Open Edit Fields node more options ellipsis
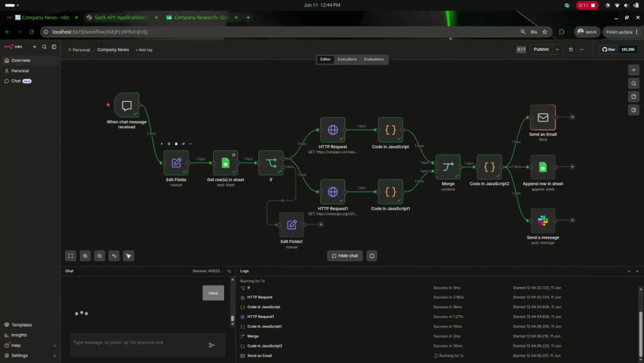This screenshot has height=363, width=644. coord(191,144)
